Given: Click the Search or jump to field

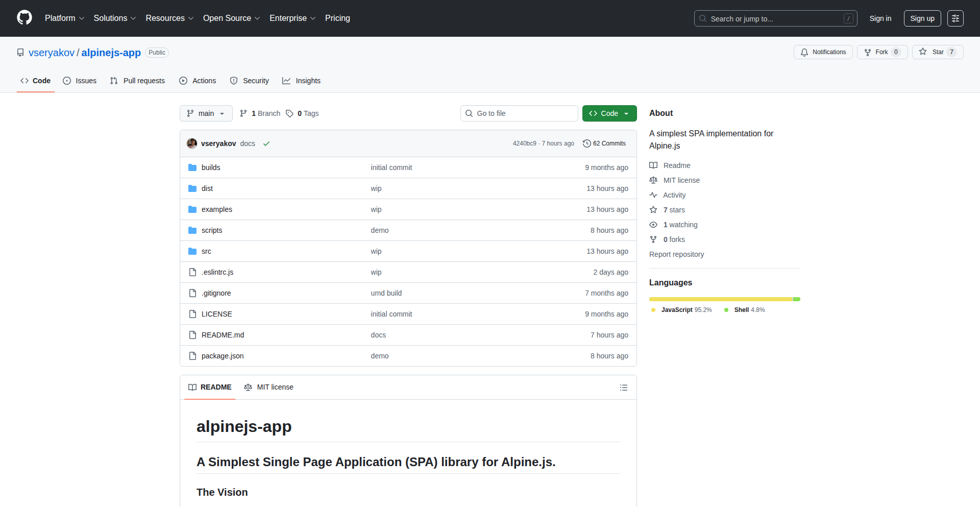Looking at the screenshot, I should tap(776, 18).
